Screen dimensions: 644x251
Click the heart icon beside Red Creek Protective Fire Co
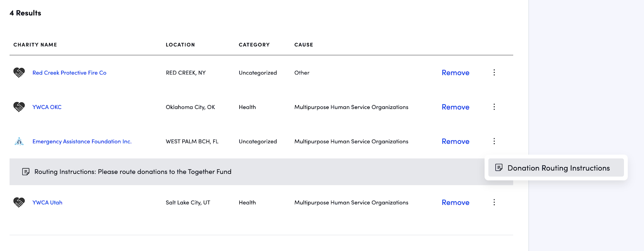(19, 72)
